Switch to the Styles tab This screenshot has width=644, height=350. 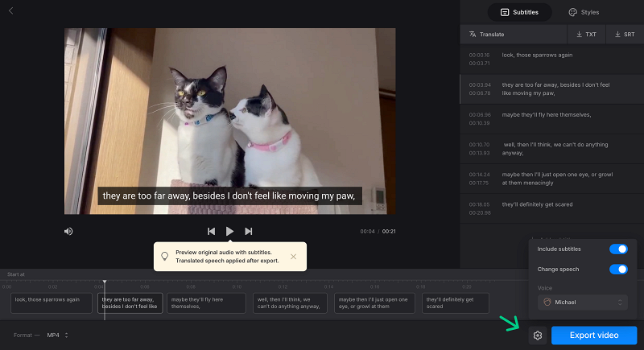(x=584, y=12)
